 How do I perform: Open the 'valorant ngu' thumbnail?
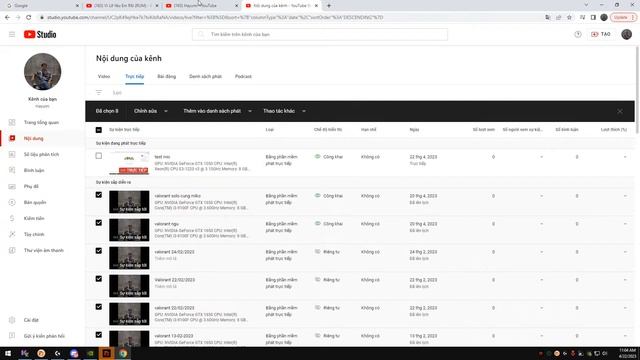129,230
